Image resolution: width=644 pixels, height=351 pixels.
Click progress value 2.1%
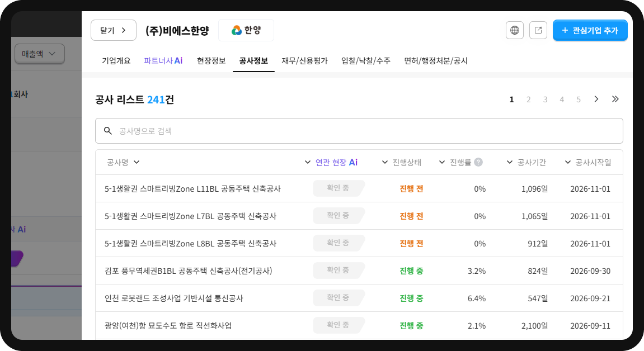(477, 326)
